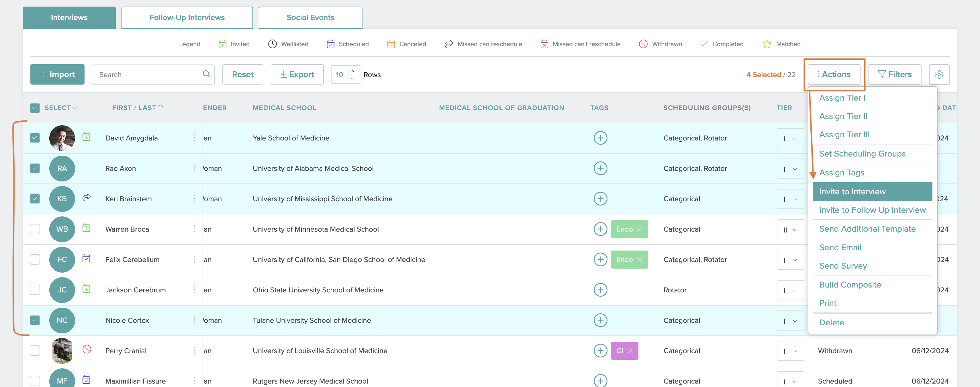The height and width of the screenshot is (387, 980).
Task: Add a tag for Keri Brainstem
Action: pyautogui.click(x=600, y=199)
